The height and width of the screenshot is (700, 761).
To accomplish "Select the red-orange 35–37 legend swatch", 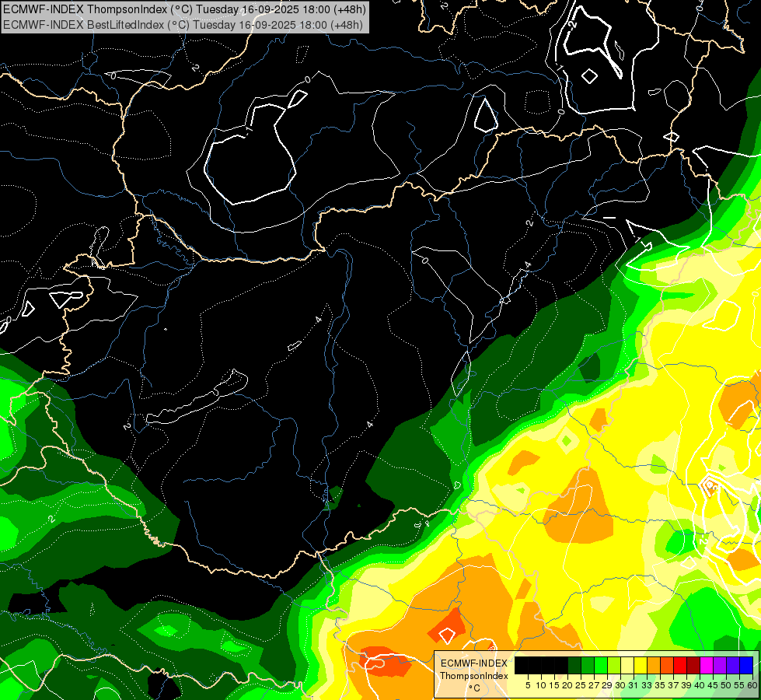I will pos(667,666).
